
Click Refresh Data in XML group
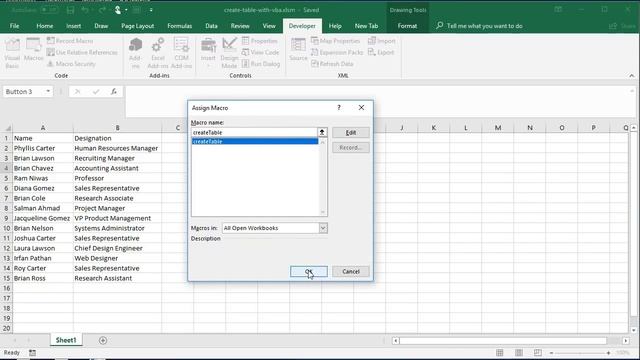pyautogui.click(x=332, y=64)
